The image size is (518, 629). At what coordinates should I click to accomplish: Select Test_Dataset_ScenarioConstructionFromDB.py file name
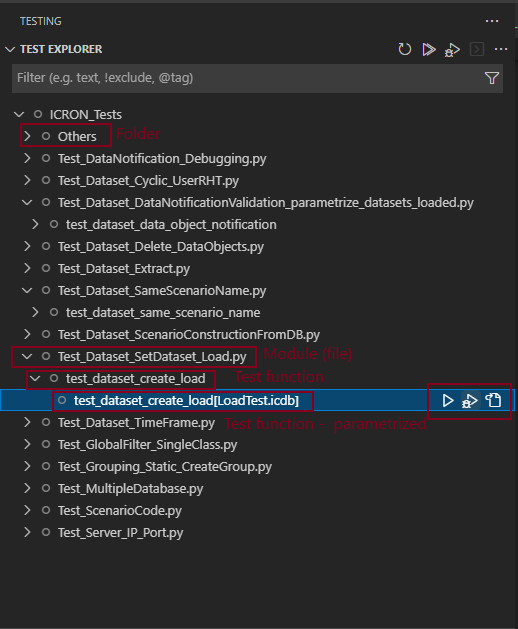click(x=189, y=335)
